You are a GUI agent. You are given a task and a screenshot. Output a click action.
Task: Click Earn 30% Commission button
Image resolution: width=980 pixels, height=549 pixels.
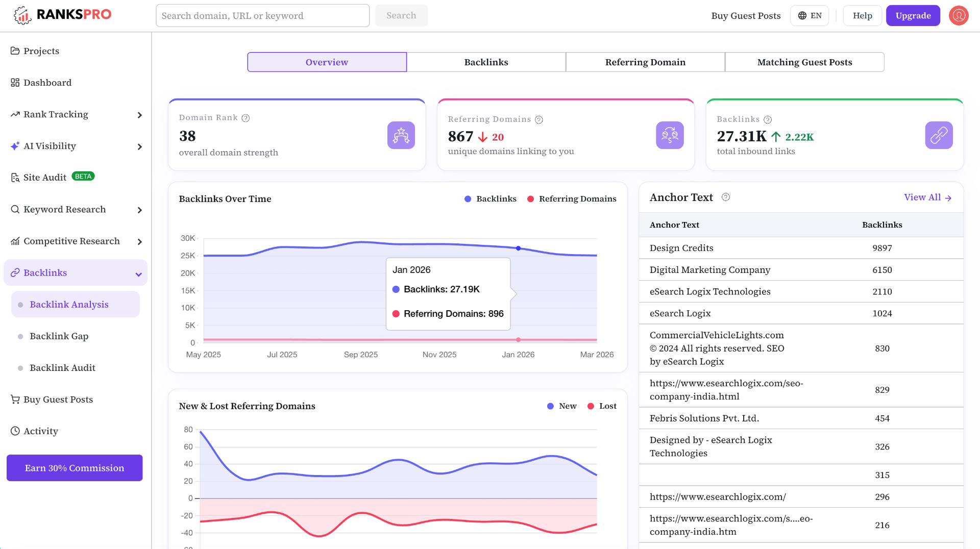75,468
